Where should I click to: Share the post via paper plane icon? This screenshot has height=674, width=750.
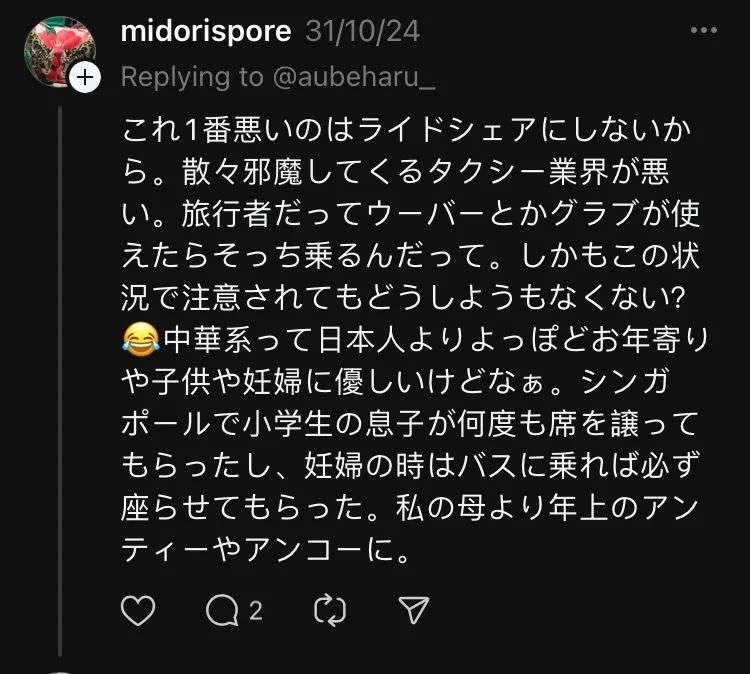[x=413, y=609]
